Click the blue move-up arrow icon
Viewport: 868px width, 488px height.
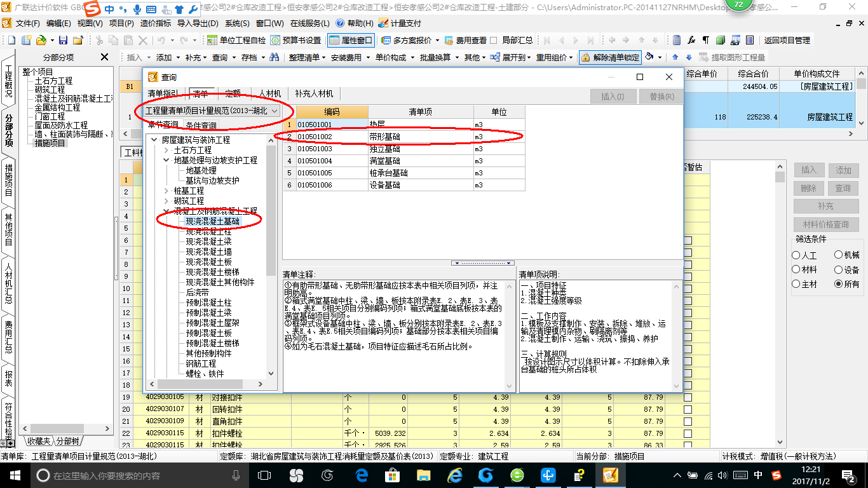pos(675,57)
